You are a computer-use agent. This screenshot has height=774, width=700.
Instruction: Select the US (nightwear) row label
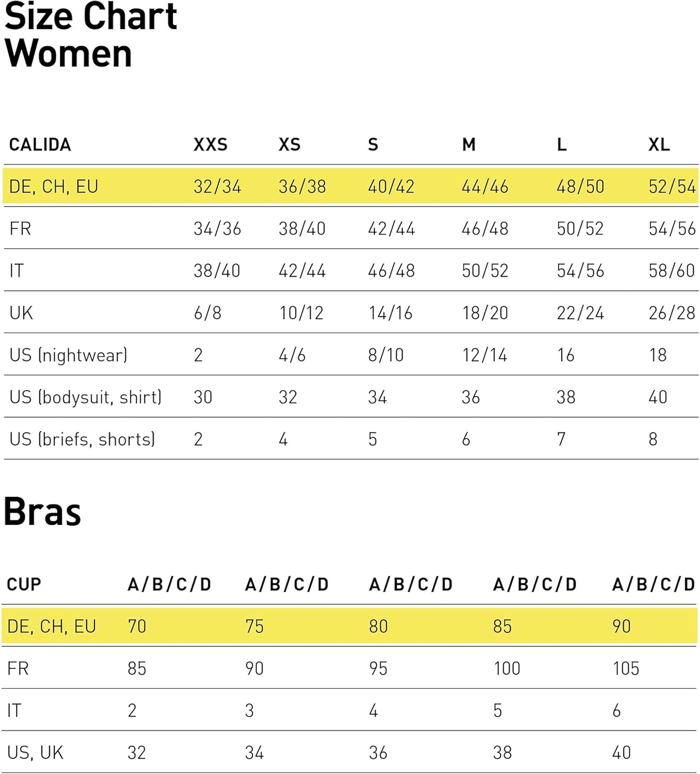68,355
